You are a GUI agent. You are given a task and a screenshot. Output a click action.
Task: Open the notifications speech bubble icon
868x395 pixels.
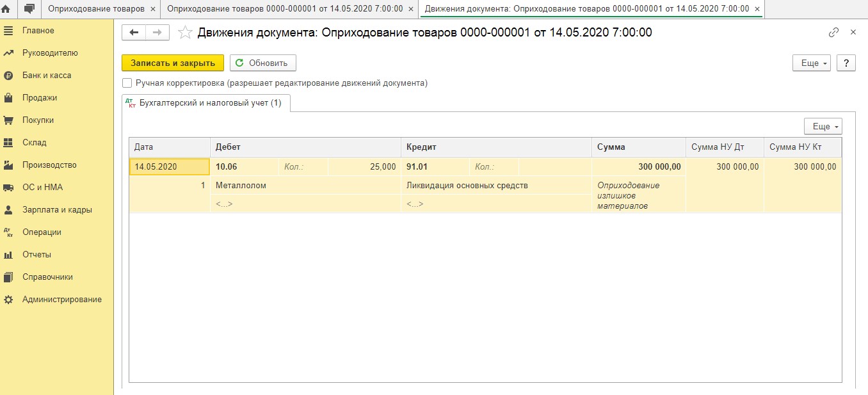29,9
